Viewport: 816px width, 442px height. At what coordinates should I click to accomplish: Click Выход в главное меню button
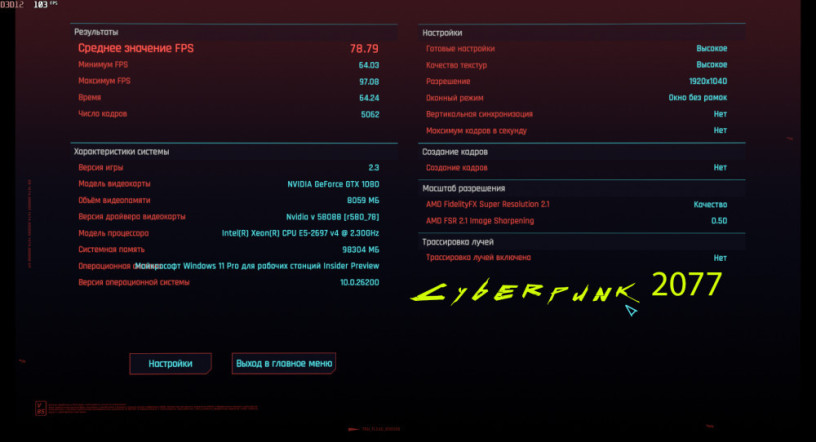(x=284, y=363)
